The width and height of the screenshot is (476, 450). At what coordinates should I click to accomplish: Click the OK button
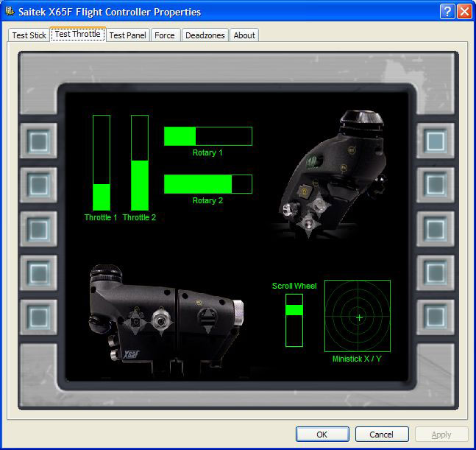[x=322, y=435]
